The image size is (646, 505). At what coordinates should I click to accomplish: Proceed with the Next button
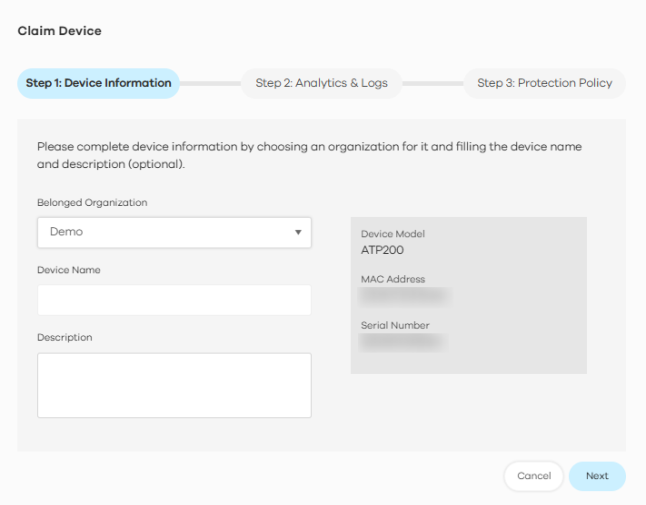(597, 476)
